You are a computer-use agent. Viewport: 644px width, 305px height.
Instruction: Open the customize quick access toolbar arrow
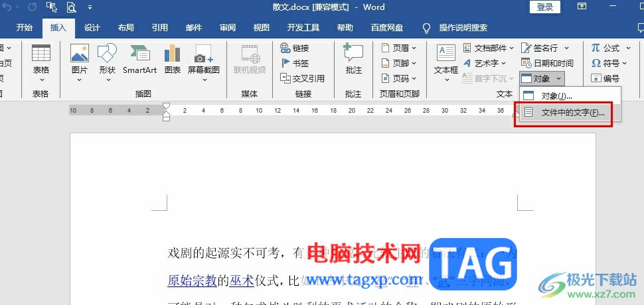coord(90,7)
